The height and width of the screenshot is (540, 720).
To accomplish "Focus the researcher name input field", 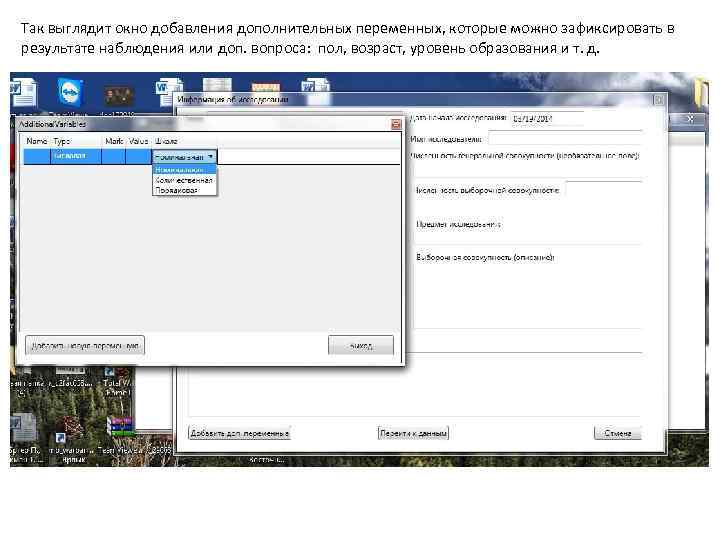I will 565,138.
